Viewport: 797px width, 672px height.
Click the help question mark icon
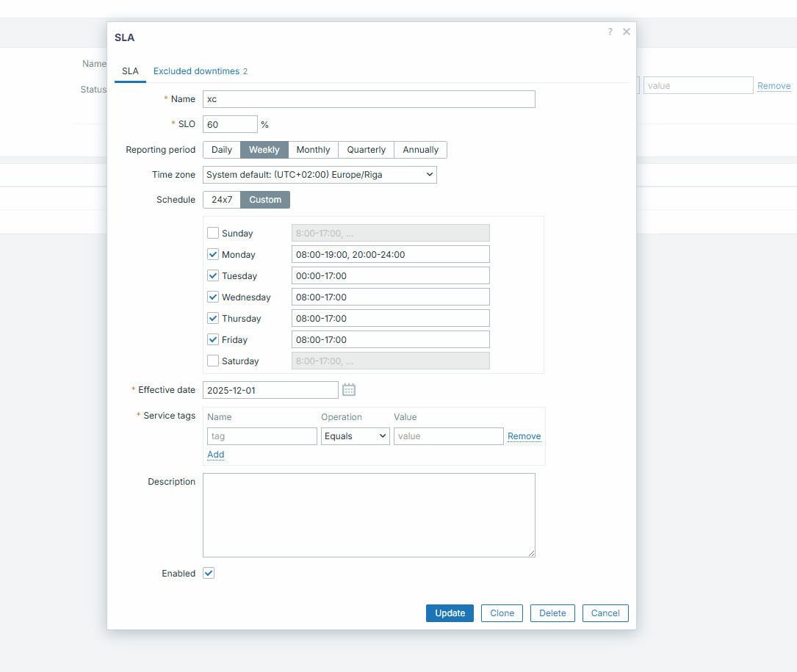[610, 32]
